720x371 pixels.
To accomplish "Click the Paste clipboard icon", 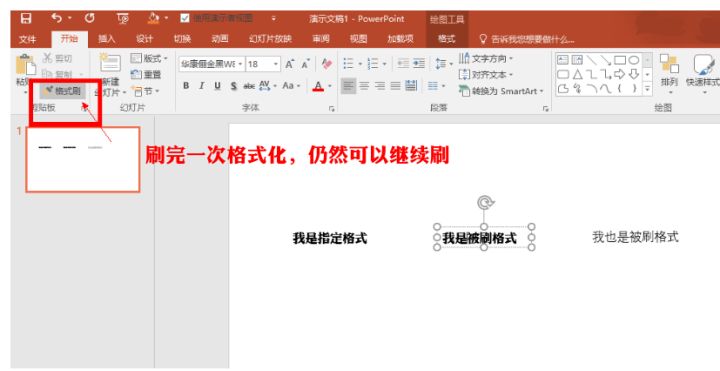I will (26, 64).
